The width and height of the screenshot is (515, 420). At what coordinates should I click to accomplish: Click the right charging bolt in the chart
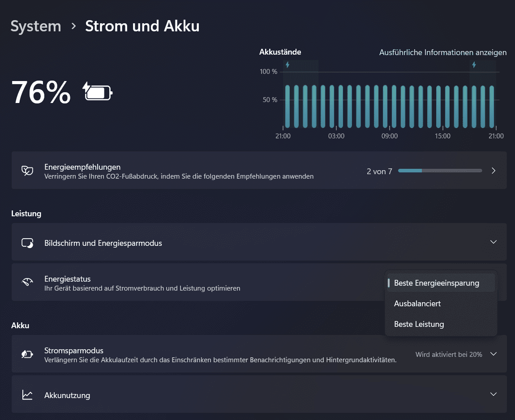point(474,64)
